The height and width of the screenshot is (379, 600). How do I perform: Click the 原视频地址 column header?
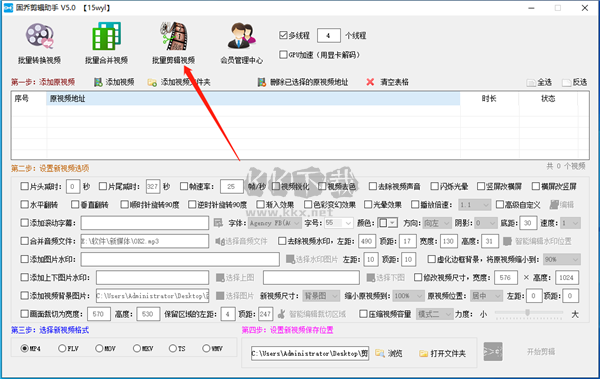[253, 98]
